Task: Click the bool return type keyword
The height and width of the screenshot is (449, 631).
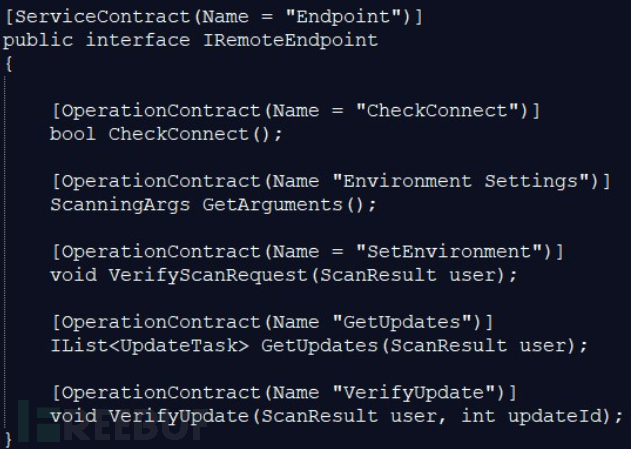Action: click(73, 134)
